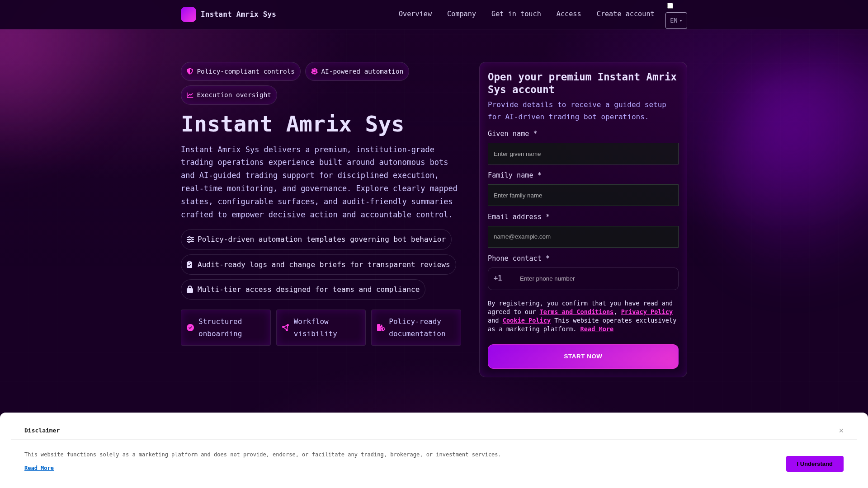Open the Access navigation item
The width and height of the screenshot is (868, 488).
click(569, 14)
